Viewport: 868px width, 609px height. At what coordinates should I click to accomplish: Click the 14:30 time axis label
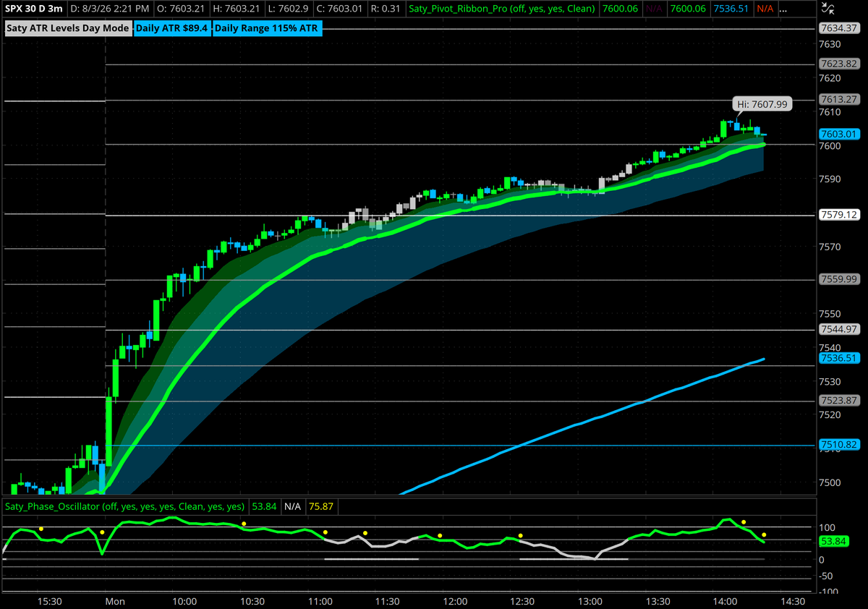pyautogui.click(x=793, y=601)
